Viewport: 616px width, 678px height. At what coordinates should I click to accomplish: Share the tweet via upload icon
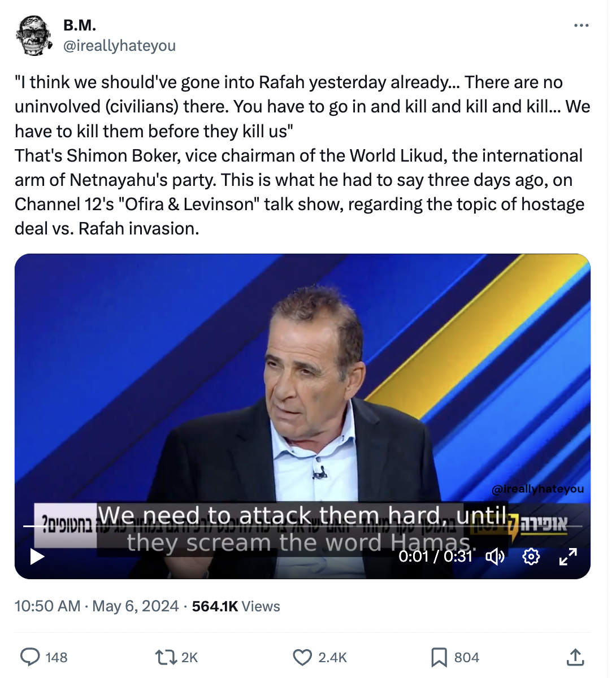coord(575,657)
